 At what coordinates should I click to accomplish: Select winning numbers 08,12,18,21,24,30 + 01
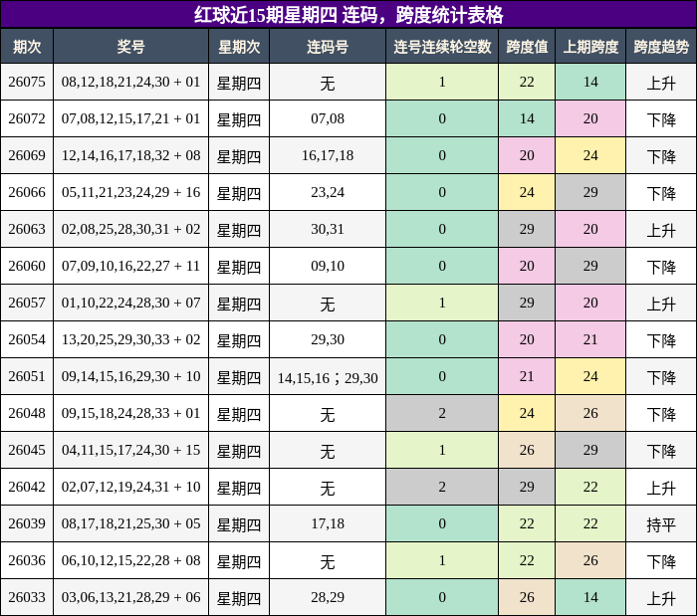coord(130,82)
